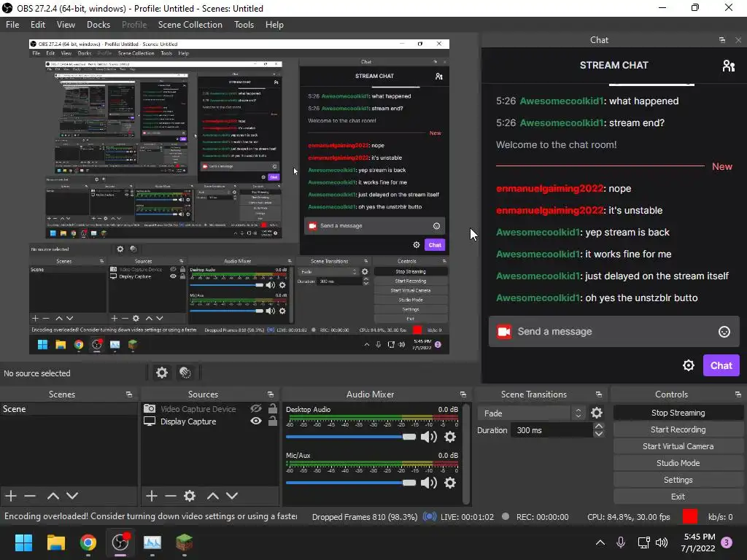Open File Explorer from taskbar

[55, 542]
